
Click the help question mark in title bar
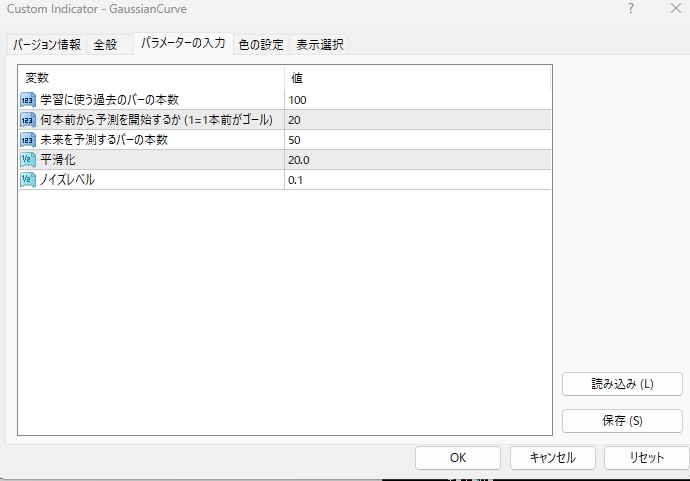[x=631, y=8]
